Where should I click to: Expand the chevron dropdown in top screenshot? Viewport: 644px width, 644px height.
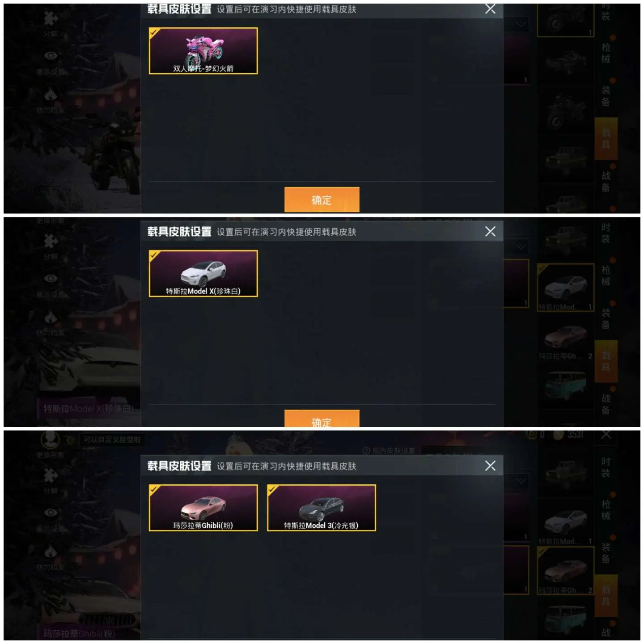[x=521, y=24]
